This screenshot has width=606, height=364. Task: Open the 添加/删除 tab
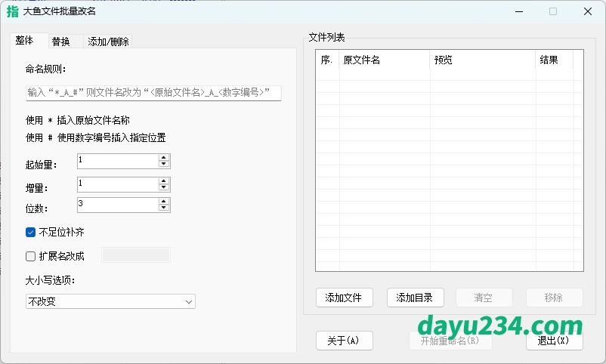(x=108, y=42)
